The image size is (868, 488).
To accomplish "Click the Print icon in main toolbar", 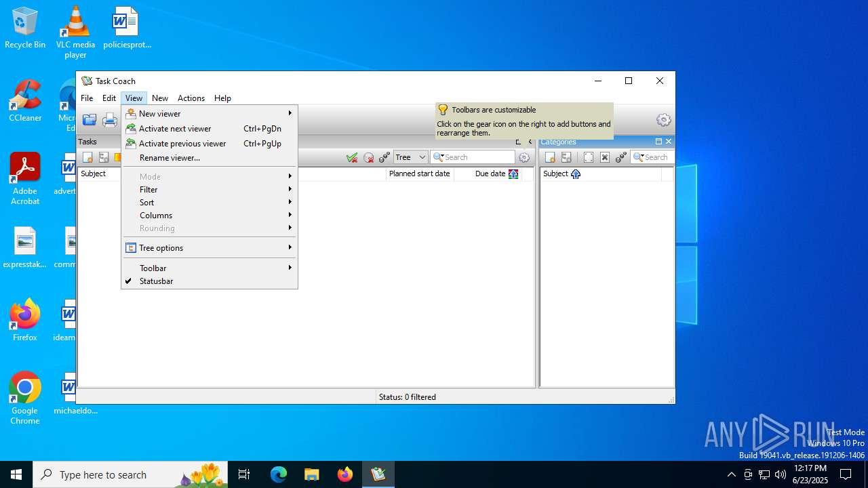I will (x=110, y=121).
